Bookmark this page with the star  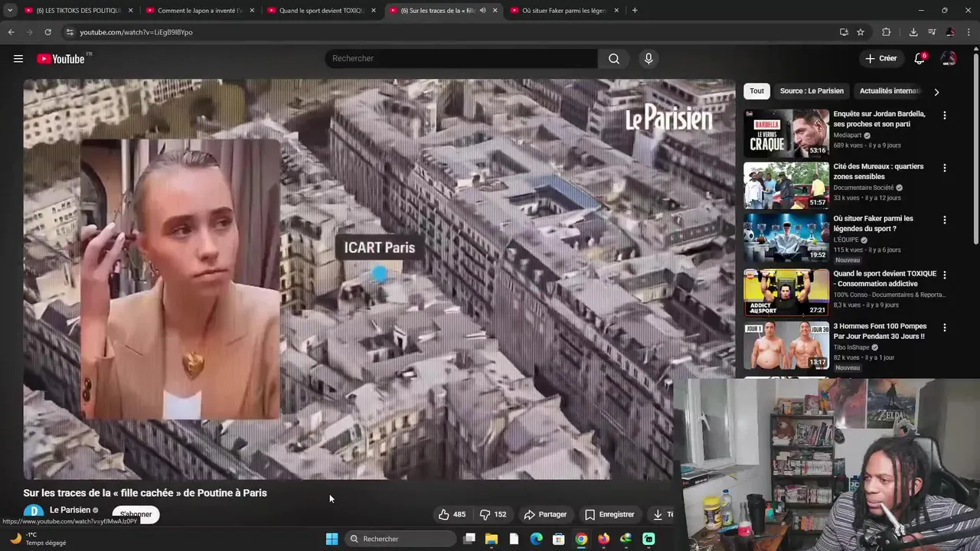pos(861,32)
